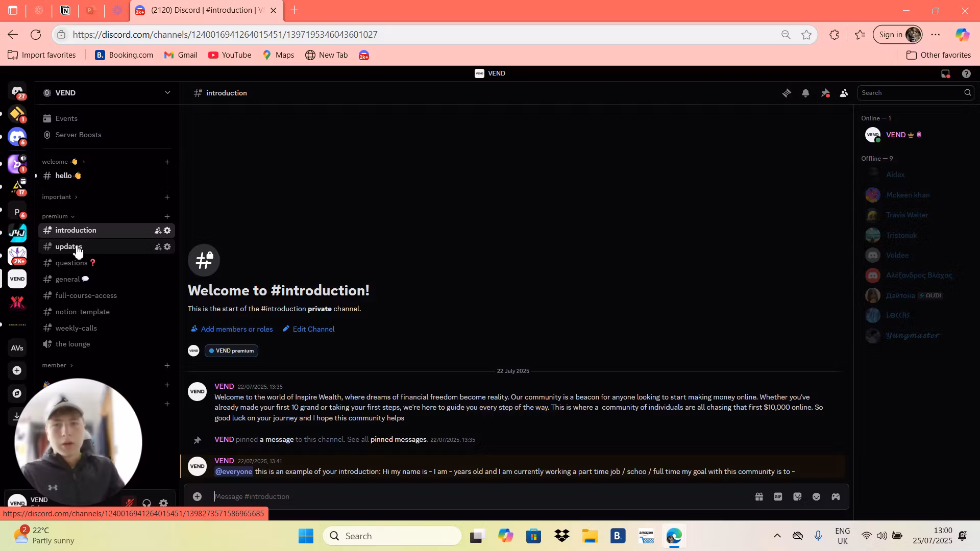
Task: Click the browser address bar URL
Action: coord(225,35)
